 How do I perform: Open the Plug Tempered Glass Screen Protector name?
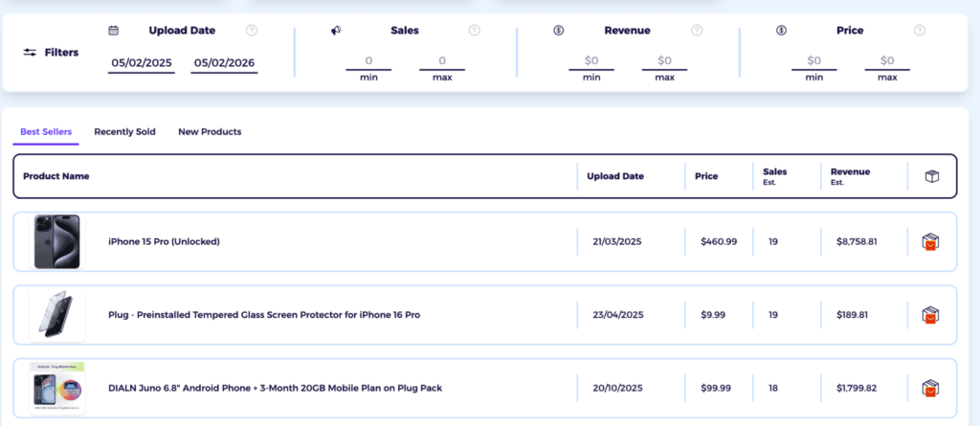264,315
